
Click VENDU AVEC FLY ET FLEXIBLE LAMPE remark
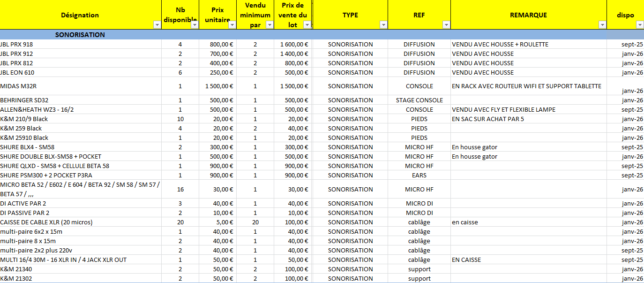tap(528, 109)
